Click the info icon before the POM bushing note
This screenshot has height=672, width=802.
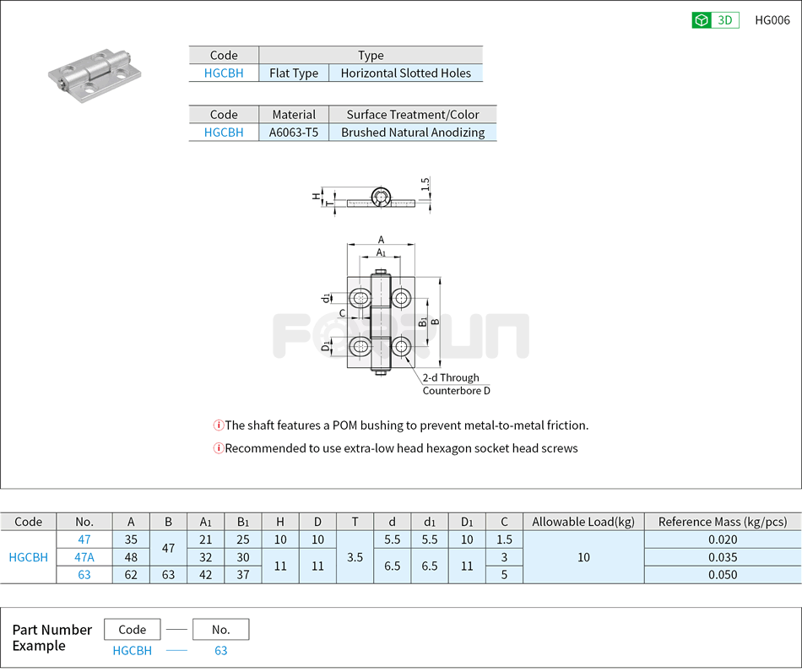pyautogui.click(x=219, y=425)
